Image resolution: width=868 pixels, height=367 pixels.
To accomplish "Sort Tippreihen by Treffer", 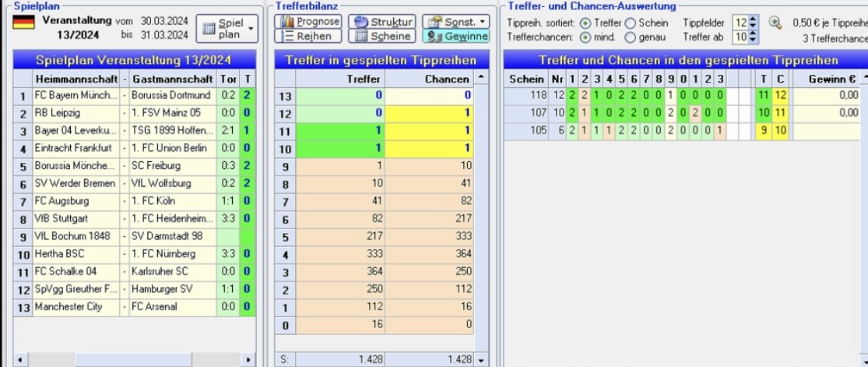I will click(585, 23).
